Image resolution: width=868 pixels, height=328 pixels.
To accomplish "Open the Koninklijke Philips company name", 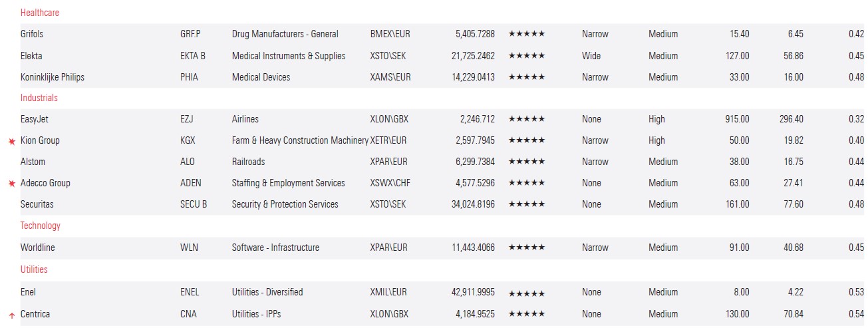I will (53, 77).
